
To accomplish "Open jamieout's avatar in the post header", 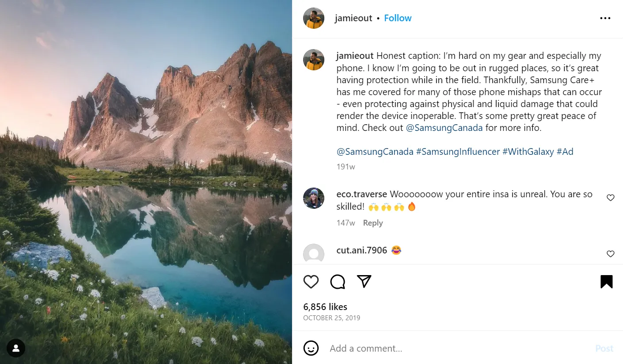I will coord(314,18).
